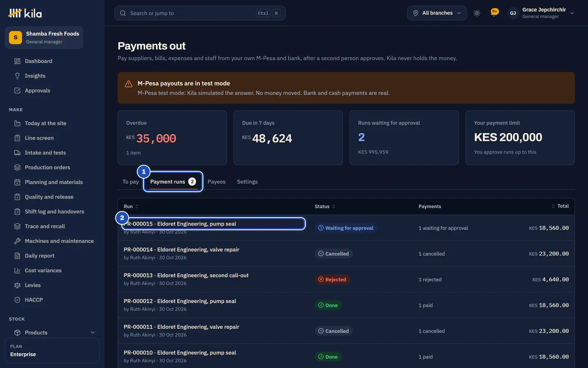The width and height of the screenshot is (588, 368).
Task: Switch to the To pay tab
Action: click(x=131, y=182)
